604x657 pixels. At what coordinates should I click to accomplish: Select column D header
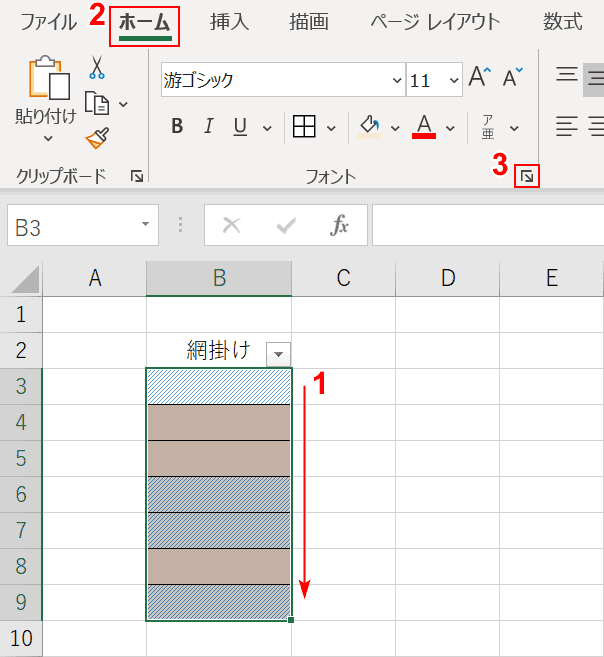click(x=447, y=278)
